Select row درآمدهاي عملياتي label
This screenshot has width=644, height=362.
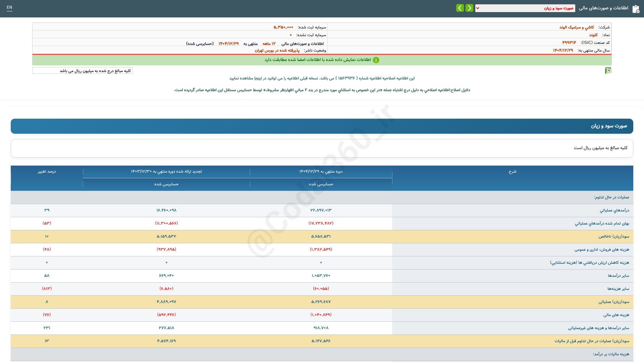click(614, 210)
